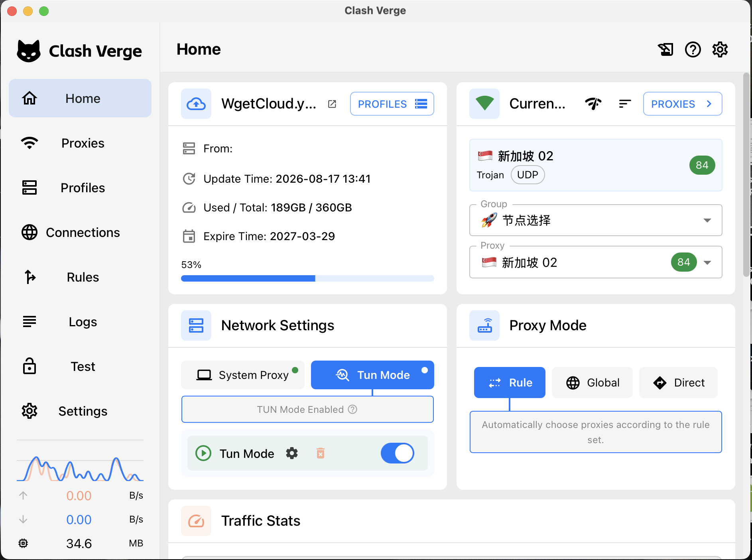Open Connections page in sidebar
The image size is (752, 560).
pos(80,232)
